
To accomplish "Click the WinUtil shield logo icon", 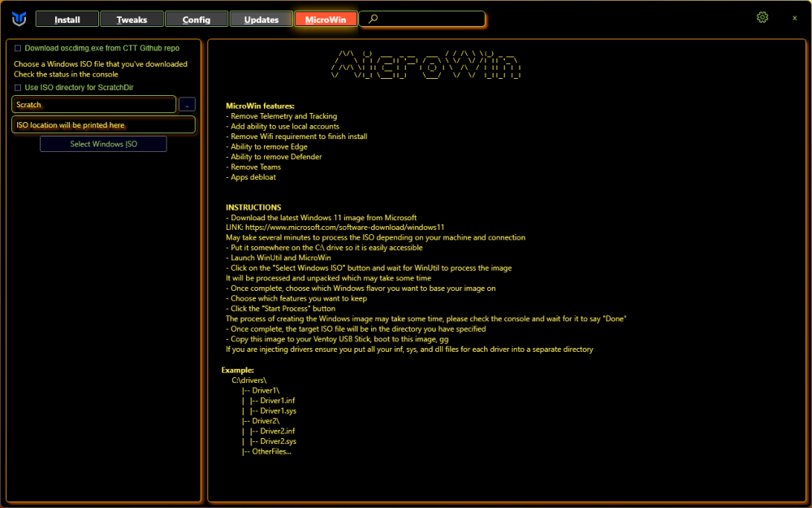I will 19,20.
